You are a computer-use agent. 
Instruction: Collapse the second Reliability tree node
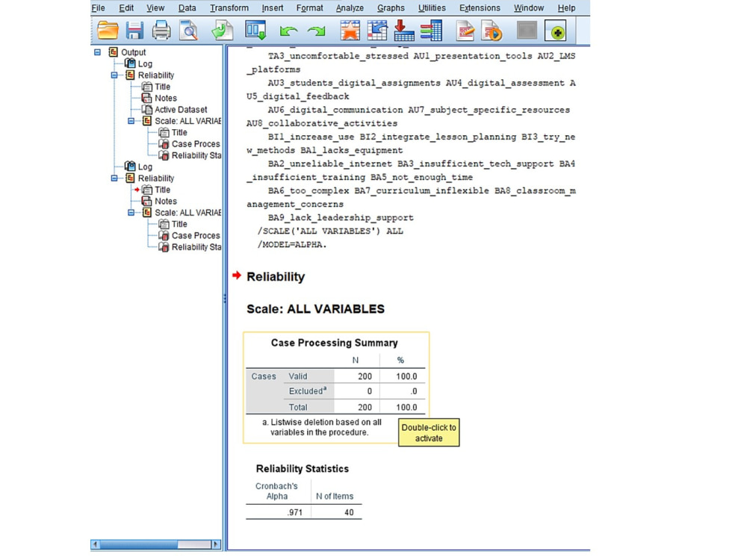pos(114,178)
